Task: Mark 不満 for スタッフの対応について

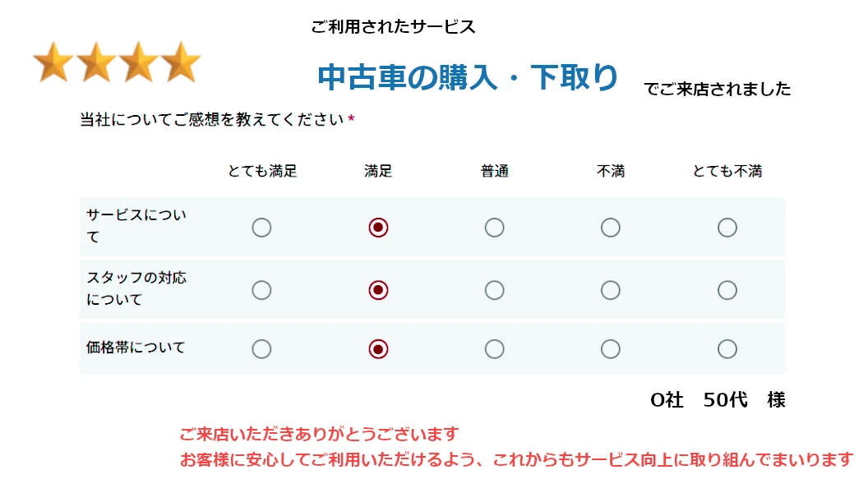Action: pyautogui.click(x=610, y=290)
